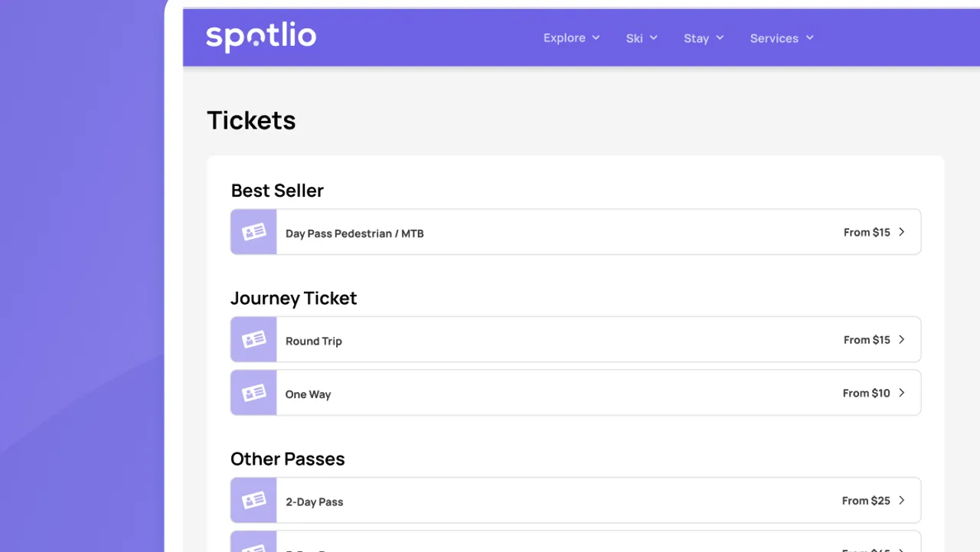Select the One Way ticket option
Viewport: 980px width, 552px height.
click(309, 394)
